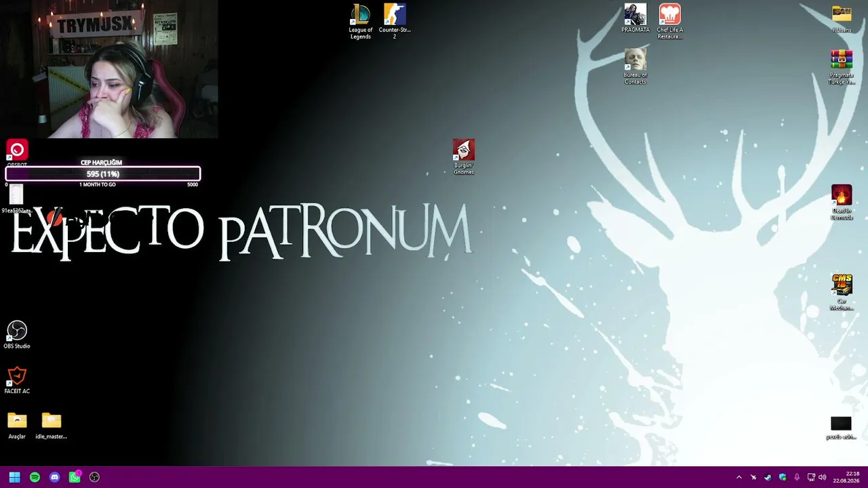Viewport: 868px width, 488px height.
Task: Select the Pragmata Türkçe WinRAR archive
Action: tap(842, 67)
